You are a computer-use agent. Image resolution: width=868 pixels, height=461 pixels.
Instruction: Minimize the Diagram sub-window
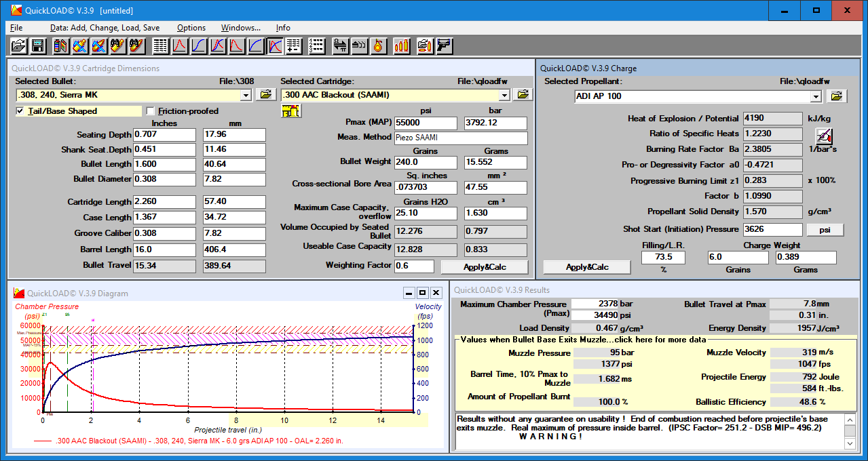coord(409,293)
